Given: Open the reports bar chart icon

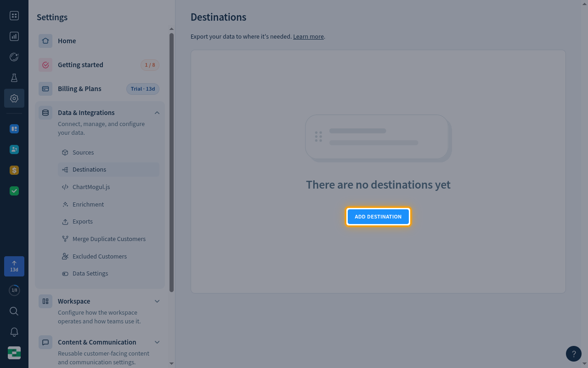Looking at the screenshot, I should (14, 36).
